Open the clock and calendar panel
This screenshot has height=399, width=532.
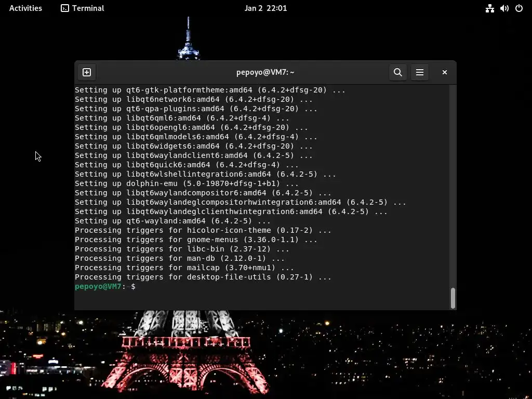pyautogui.click(x=265, y=8)
